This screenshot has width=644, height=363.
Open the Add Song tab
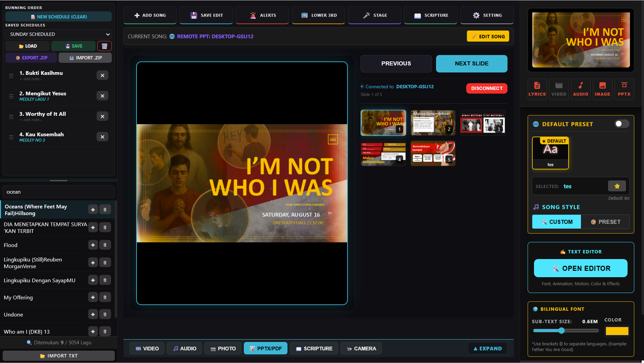click(150, 15)
